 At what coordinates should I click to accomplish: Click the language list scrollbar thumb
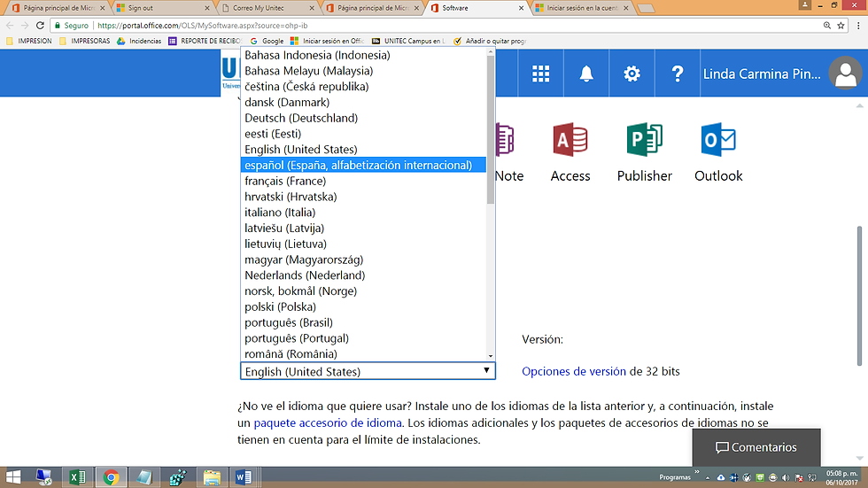[491, 129]
